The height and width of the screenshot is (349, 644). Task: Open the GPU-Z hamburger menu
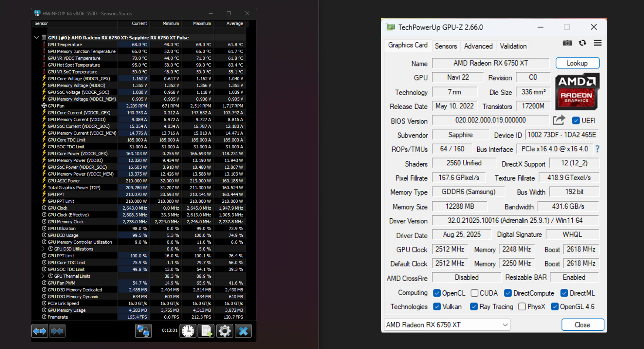coord(598,43)
